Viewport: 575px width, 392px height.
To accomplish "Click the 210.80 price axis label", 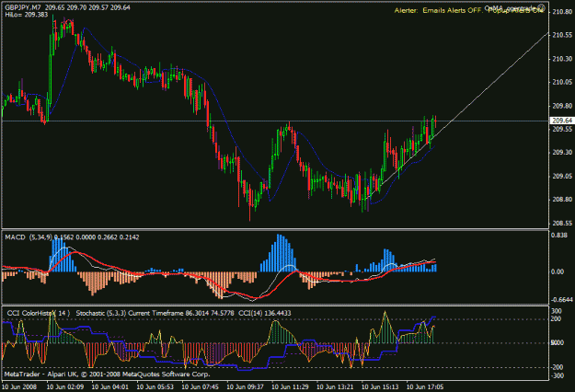I will tap(562, 12).
